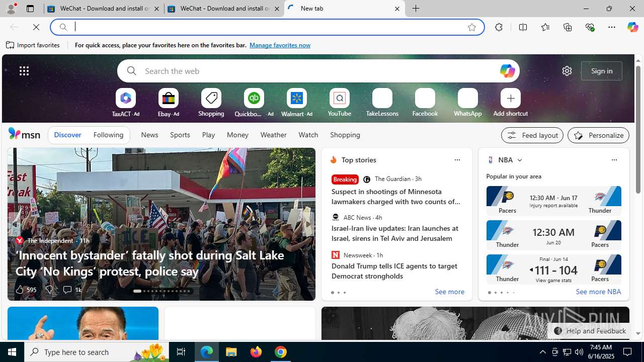The image size is (644, 362).
Task: Open the Money category
Action: [237, 135]
